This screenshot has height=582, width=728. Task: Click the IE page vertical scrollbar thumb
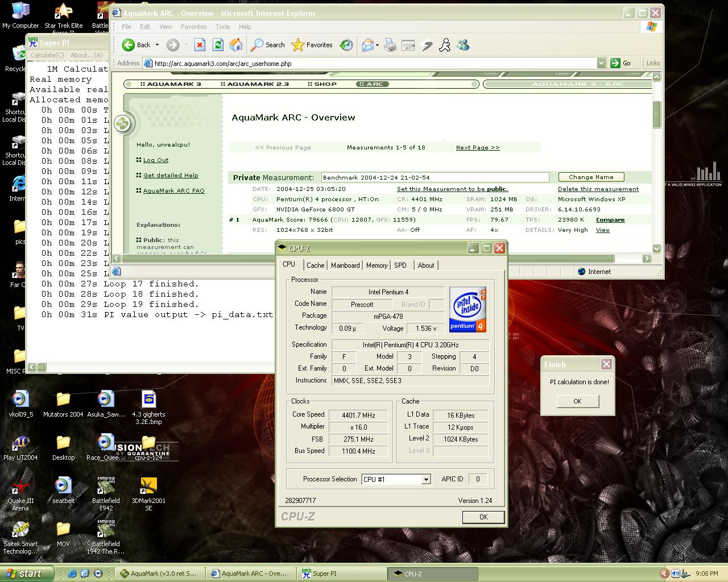pyautogui.click(x=656, y=115)
